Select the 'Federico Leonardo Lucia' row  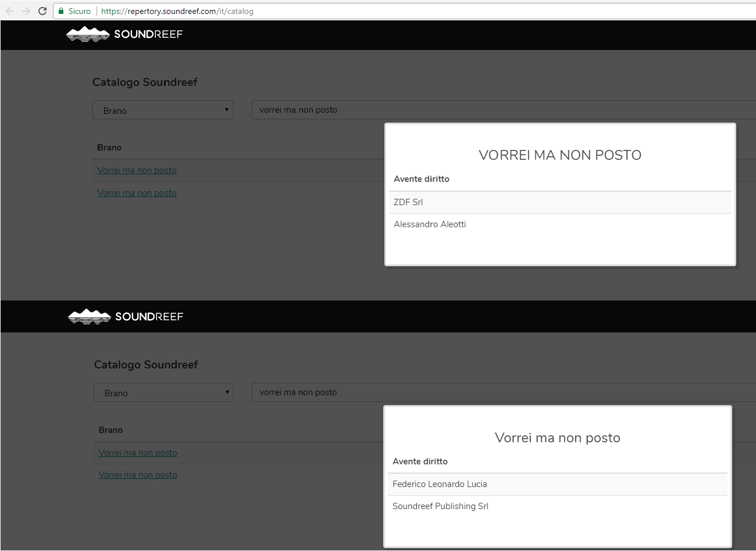coord(558,484)
